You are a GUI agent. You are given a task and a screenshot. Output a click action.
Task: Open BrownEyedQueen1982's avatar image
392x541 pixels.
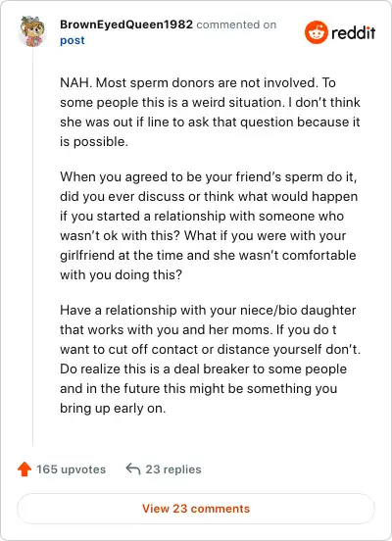pos(32,31)
